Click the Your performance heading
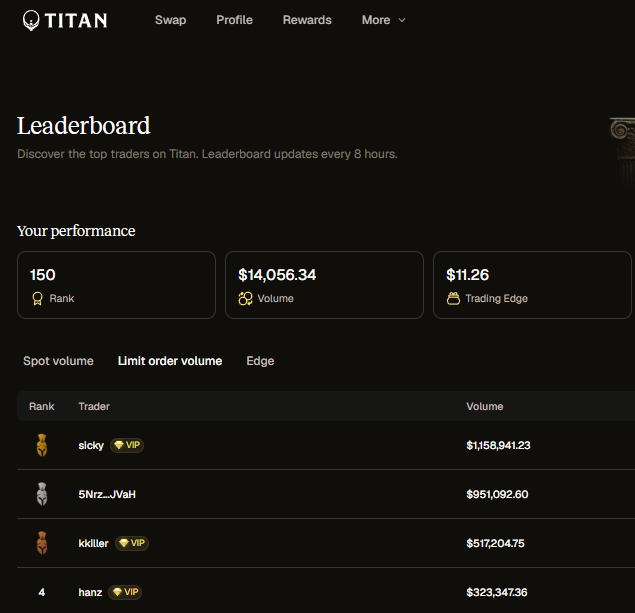This screenshot has width=635, height=613. tap(76, 231)
